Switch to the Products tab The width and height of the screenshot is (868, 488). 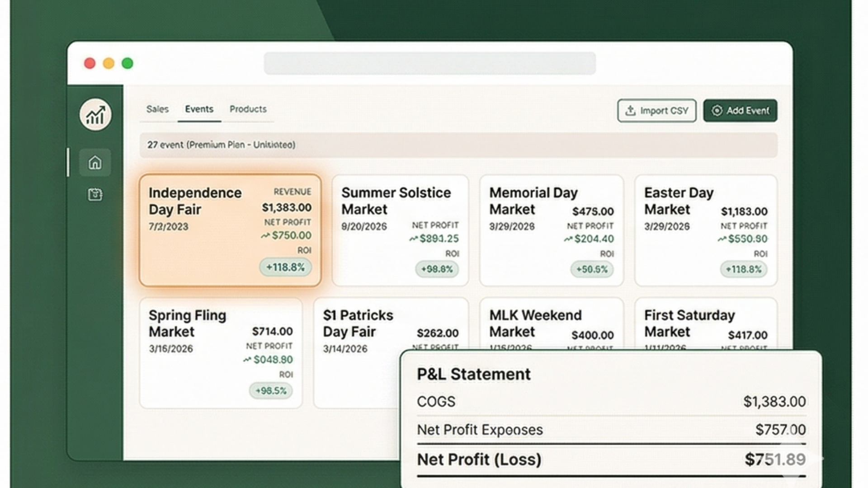point(248,109)
